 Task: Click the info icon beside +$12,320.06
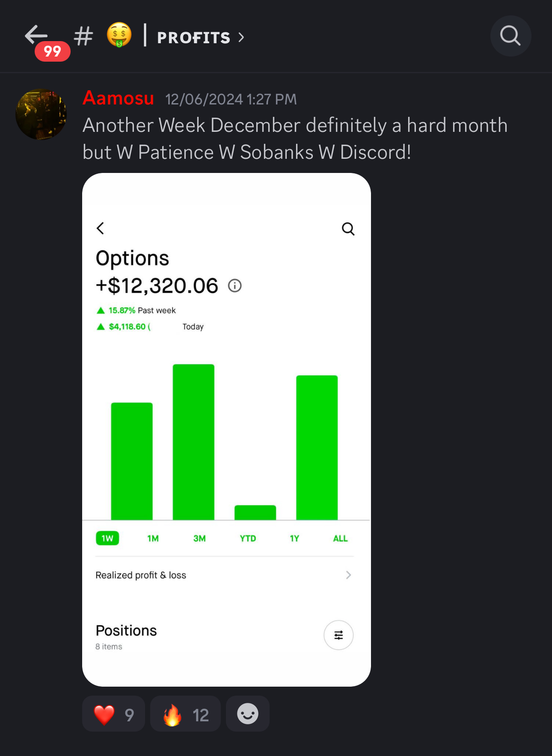point(234,286)
